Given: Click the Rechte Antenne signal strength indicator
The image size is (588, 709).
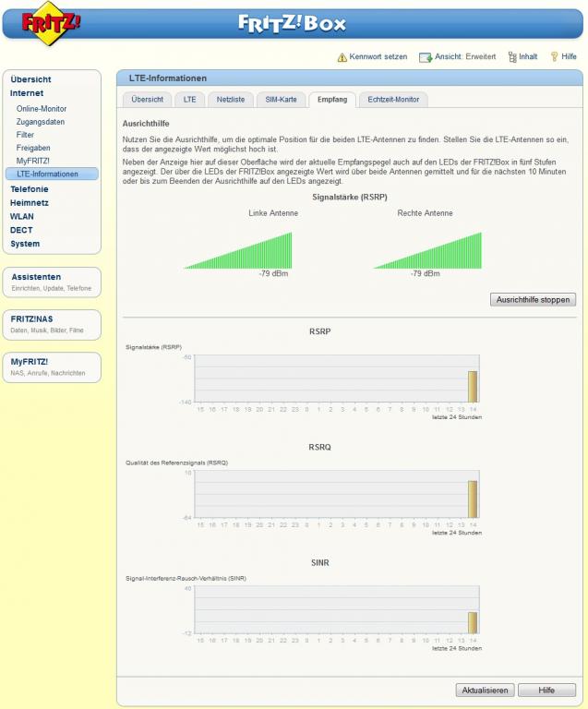Looking at the screenshot, I should (x=427, y=250).
